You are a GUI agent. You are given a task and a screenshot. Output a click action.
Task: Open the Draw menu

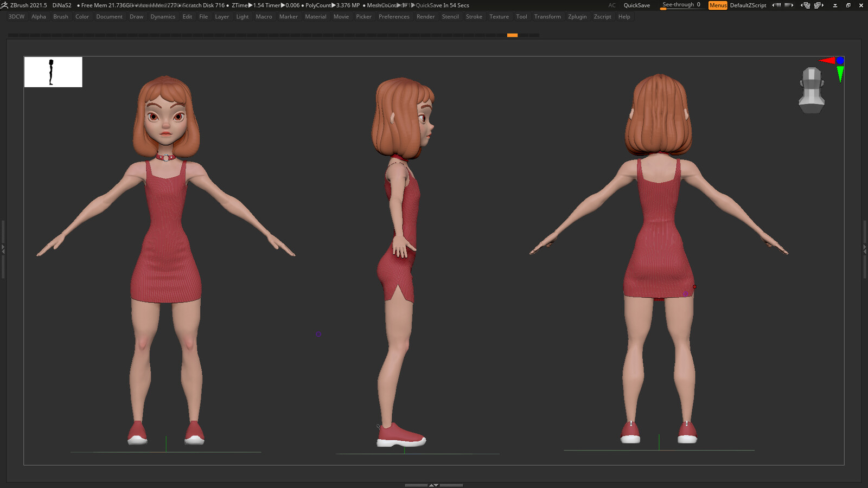point(136,17)
